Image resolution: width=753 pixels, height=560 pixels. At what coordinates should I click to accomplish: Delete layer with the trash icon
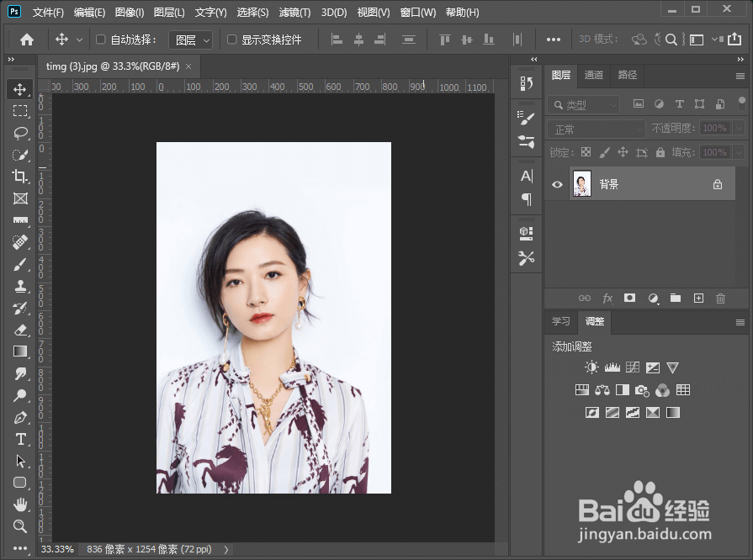[720, 298]
